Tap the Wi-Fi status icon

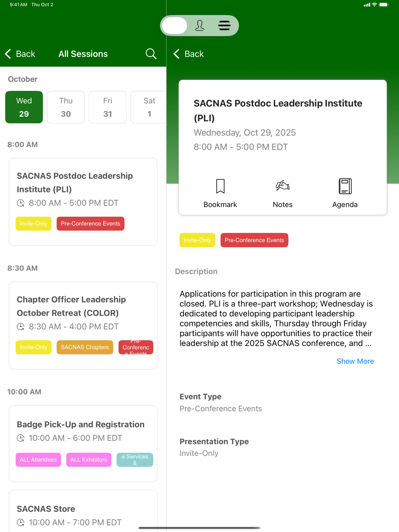374,4
